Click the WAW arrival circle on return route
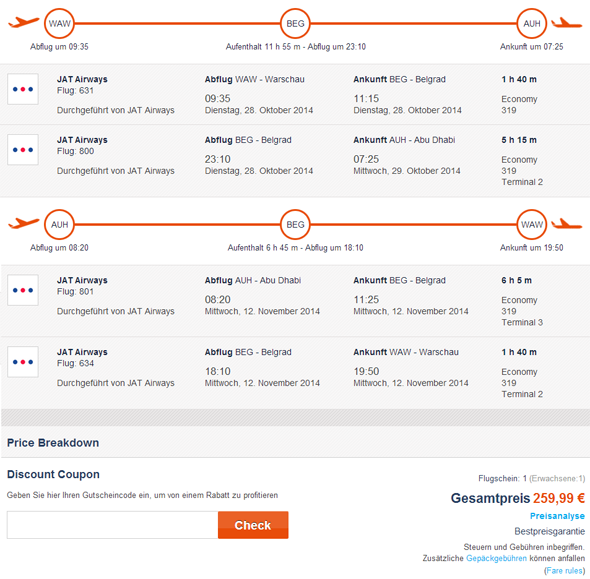590x579 pixels. pos(532,225)
